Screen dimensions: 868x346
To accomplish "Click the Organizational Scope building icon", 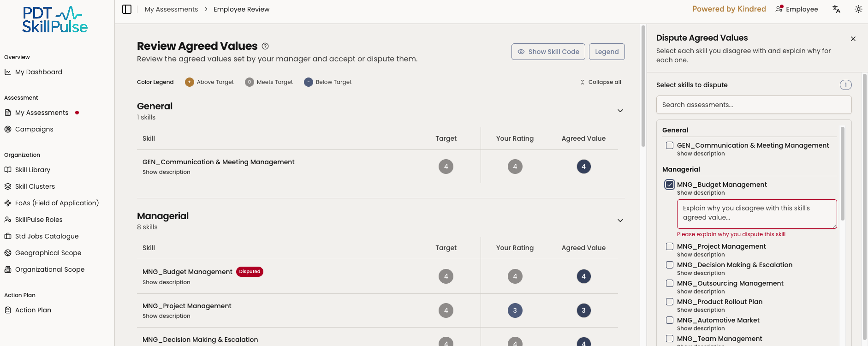I will tap(8, 269).
